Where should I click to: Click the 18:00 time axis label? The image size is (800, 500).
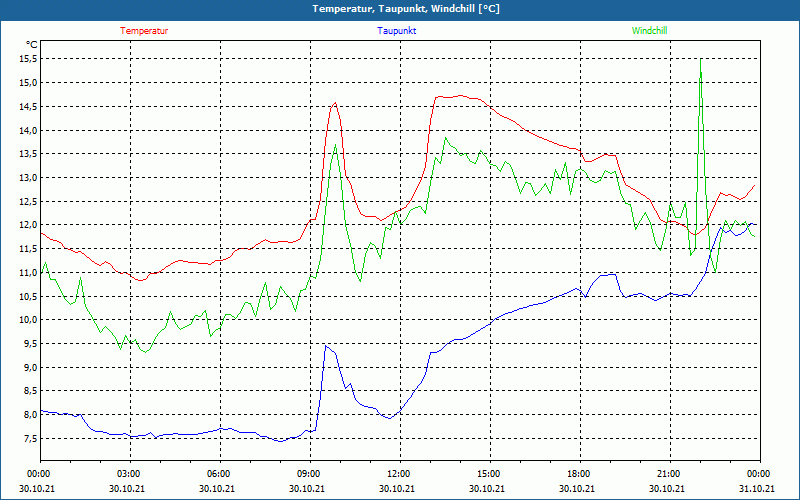pyautogui.click(x=581, y=474)
